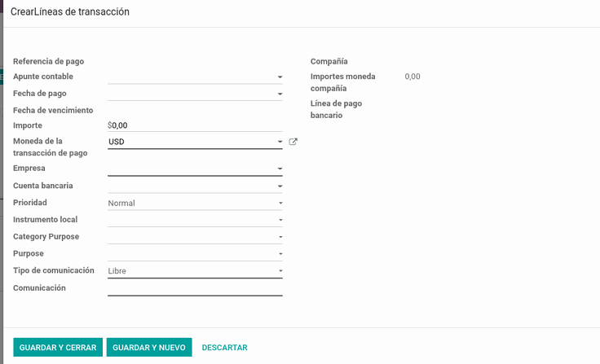
Task: Click Guardar y Nuevo button
Action: [149, 347]
